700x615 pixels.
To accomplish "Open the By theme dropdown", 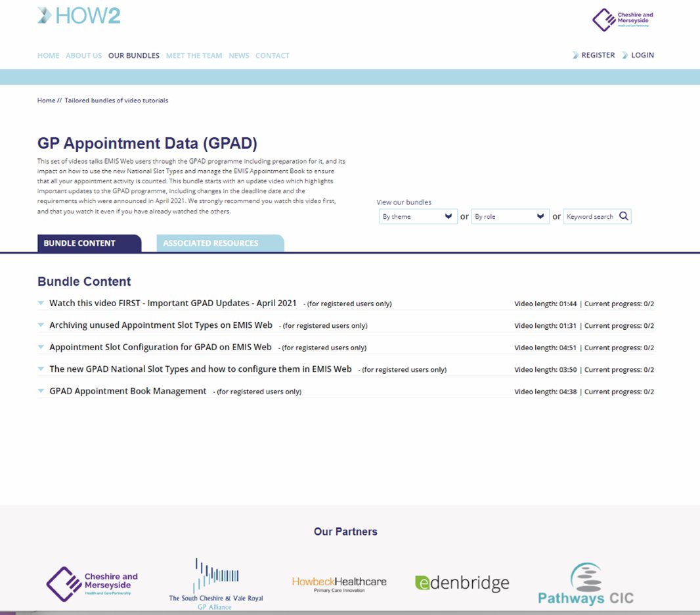I will pos(418,217).
